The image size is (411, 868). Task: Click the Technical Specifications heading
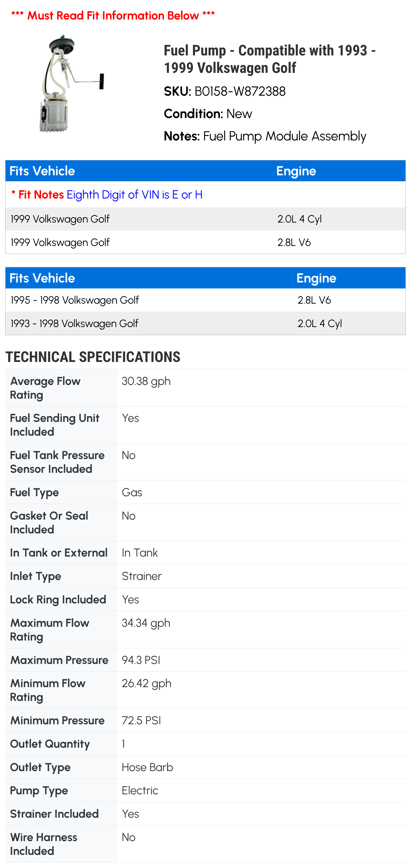click(x=93, y=357)
